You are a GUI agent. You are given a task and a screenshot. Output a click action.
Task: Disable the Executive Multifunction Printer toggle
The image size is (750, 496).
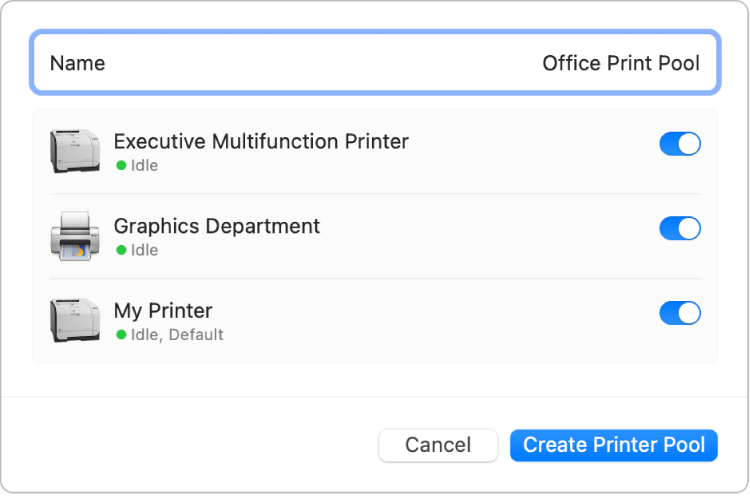[680, 144]
